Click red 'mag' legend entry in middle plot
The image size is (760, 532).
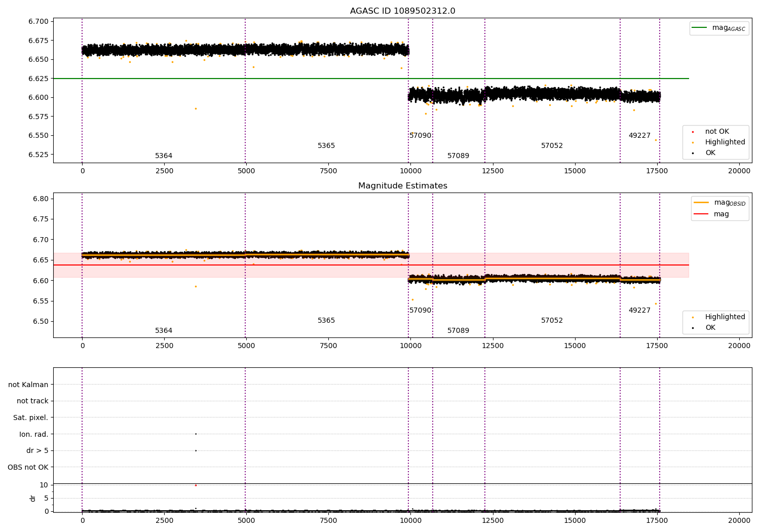pyautogui.click(x=712, y=214)
